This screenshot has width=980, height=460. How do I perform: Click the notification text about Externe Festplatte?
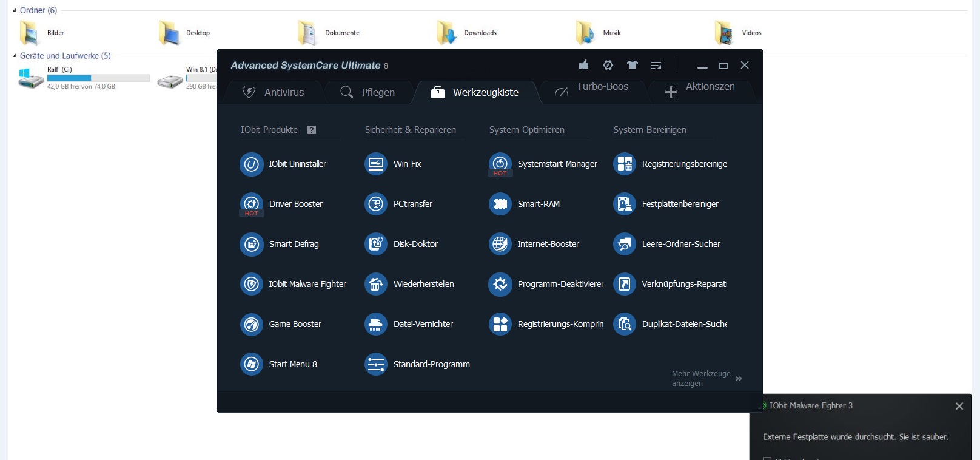[x=855, y=437]
